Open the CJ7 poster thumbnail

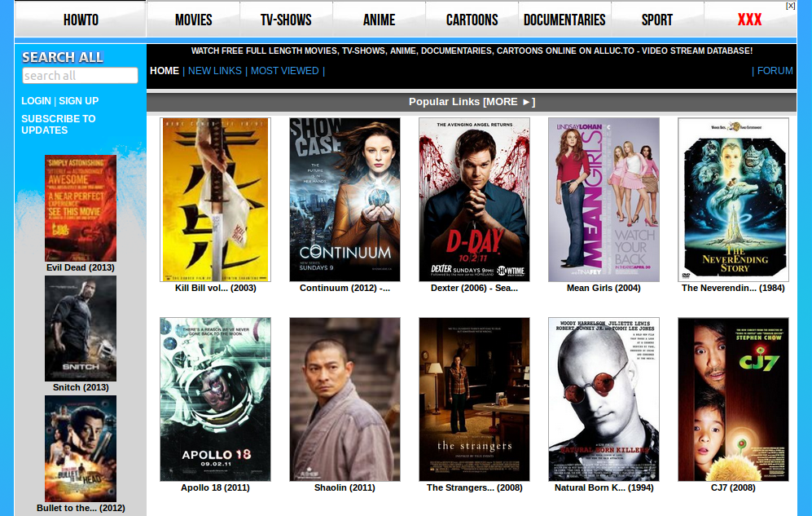[733, 399]
